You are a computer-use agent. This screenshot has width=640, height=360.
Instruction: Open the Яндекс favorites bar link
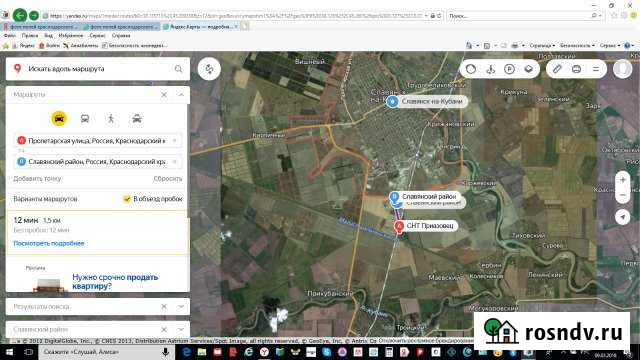point(23,46)
